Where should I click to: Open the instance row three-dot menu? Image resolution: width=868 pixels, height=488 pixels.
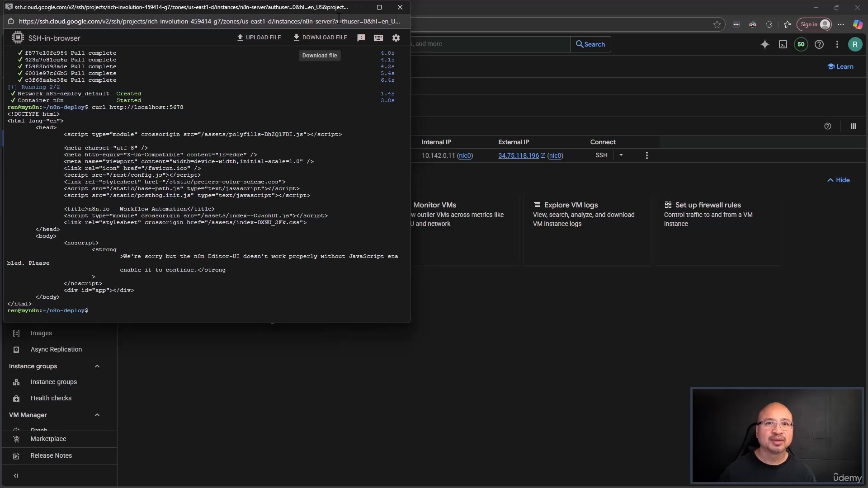(x=647, y=155)
